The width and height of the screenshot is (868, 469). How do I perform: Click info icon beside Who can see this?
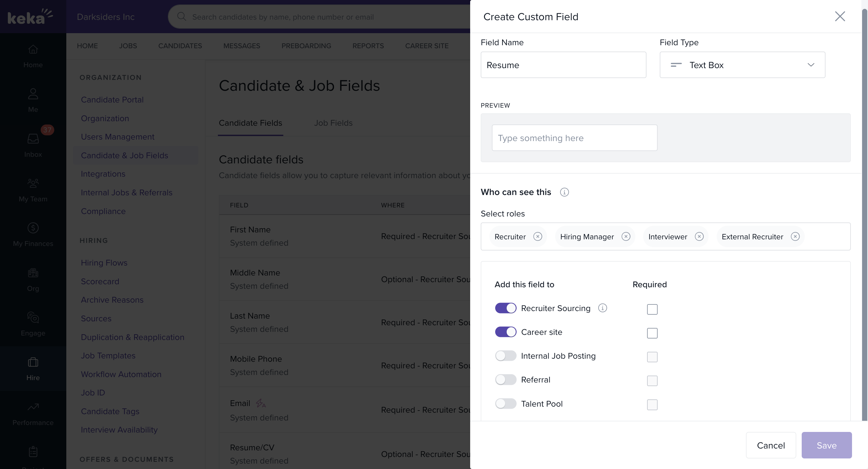click(565, 192)
